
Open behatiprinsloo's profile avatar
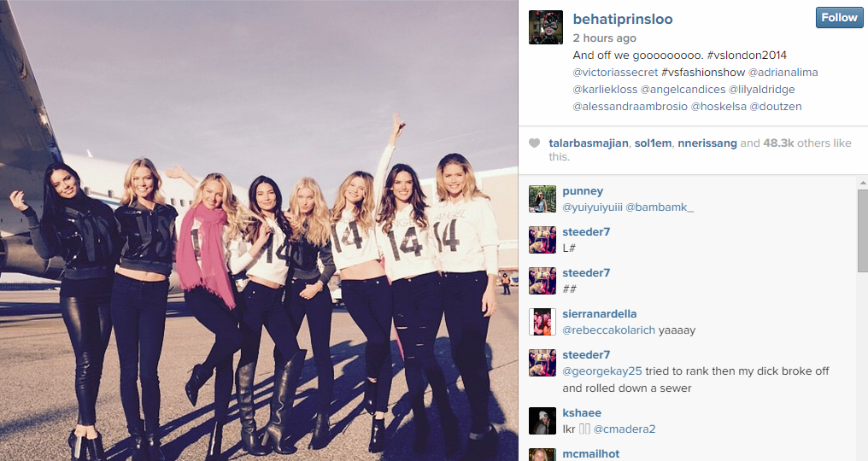(546, 27)
